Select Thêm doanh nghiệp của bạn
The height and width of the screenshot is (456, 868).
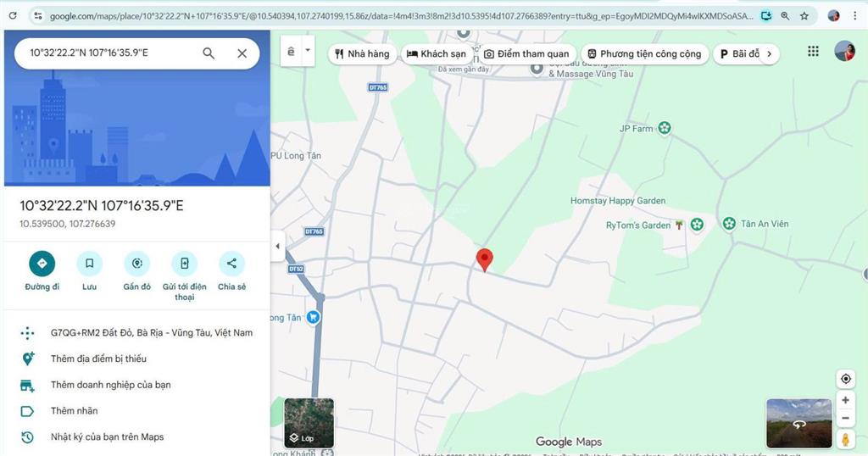[136, 385]
